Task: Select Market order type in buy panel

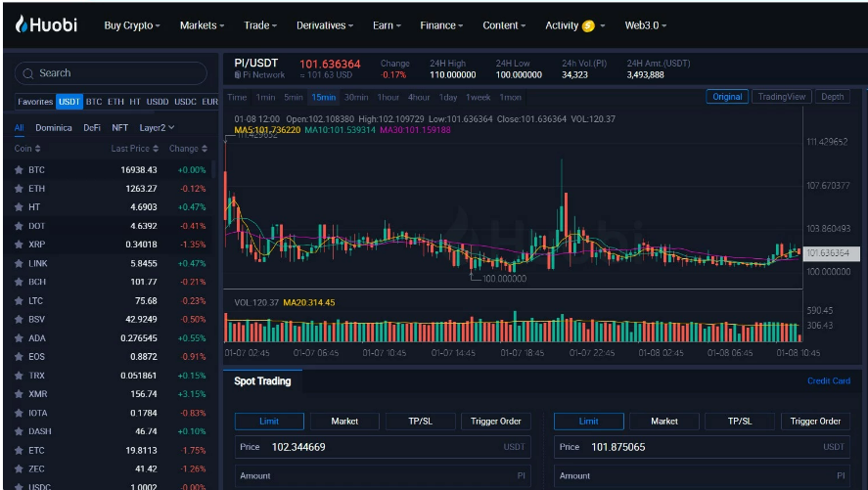Action: [x=344, y=422]
